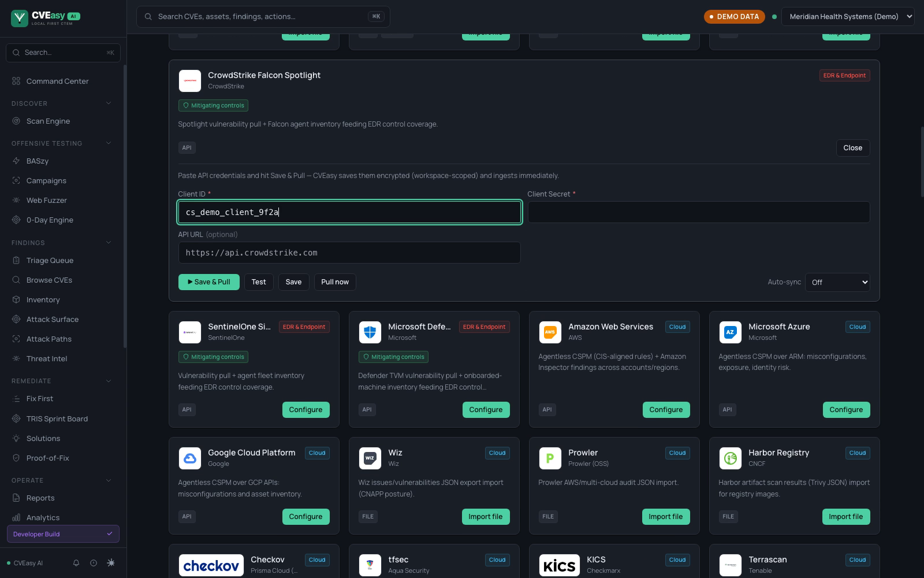Click the Attack Surface icon

[x=16, y=319]
